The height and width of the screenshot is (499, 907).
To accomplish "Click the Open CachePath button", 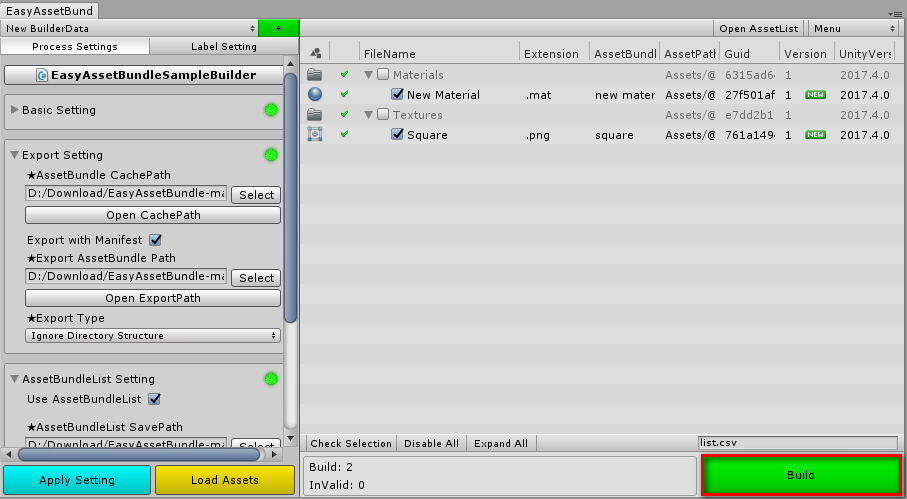I will [x=153, y=215].
